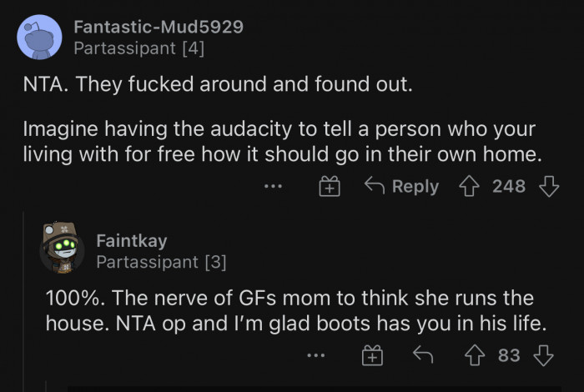Click the 248 vote count

[509, 187]
